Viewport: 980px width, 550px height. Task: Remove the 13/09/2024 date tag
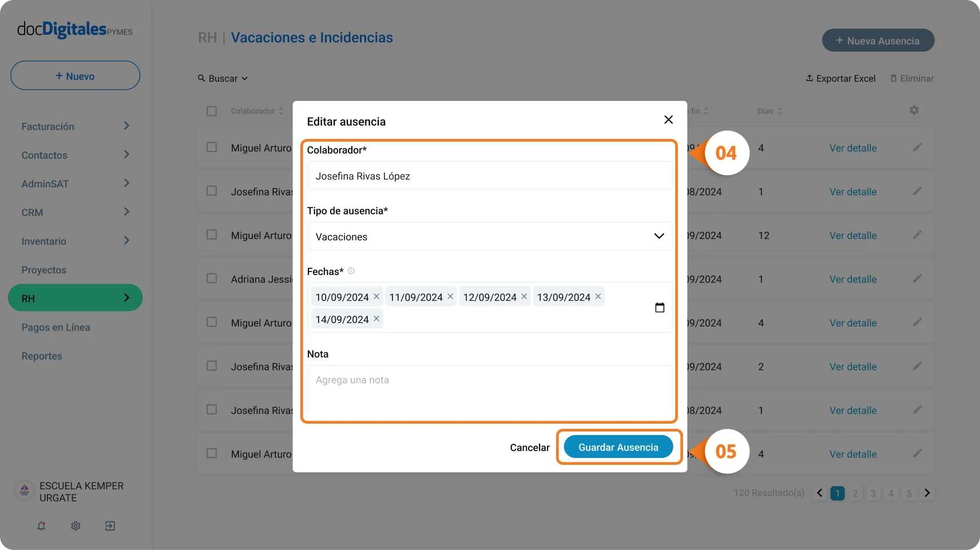[598, 296]
